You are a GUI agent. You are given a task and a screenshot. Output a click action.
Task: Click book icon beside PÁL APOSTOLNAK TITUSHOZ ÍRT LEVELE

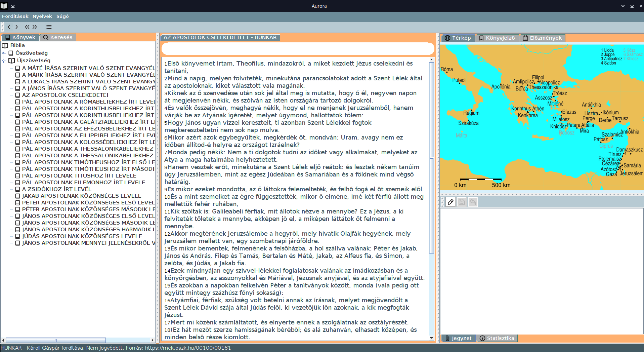point(18,176)
